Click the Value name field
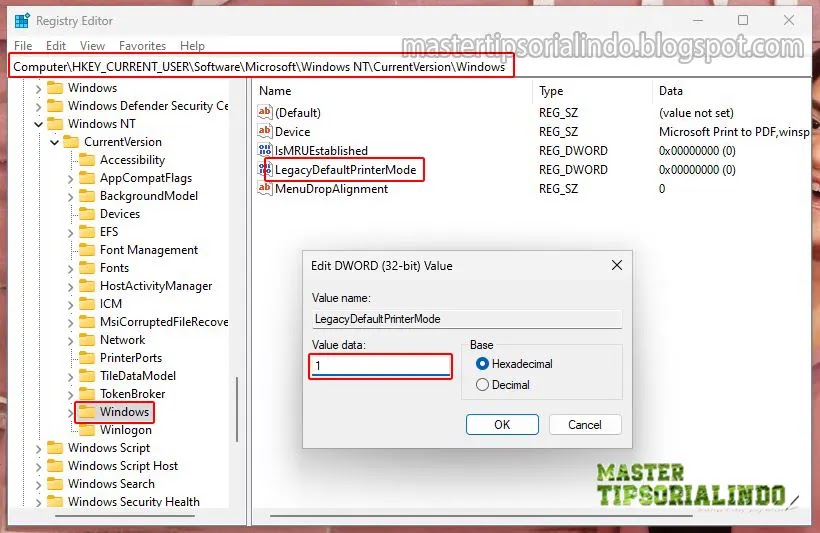This screenshot has width=820, height=533. pos(467,319)
